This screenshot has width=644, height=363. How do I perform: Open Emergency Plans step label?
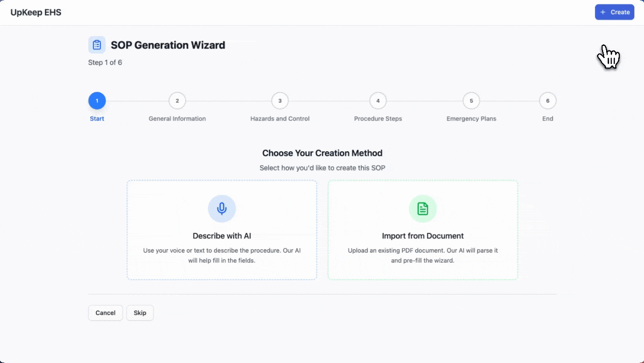pos(471,119)
